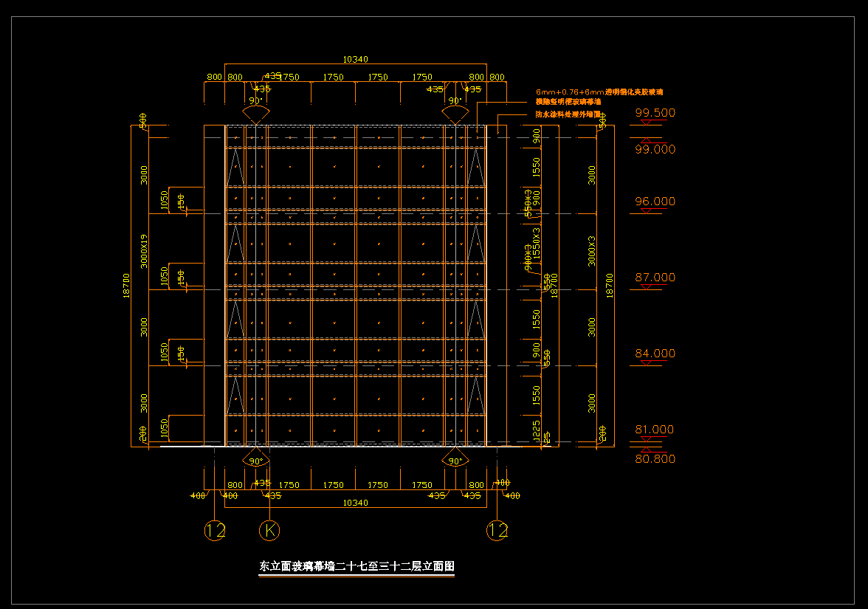Click the drawing title text at bottom

356,567
